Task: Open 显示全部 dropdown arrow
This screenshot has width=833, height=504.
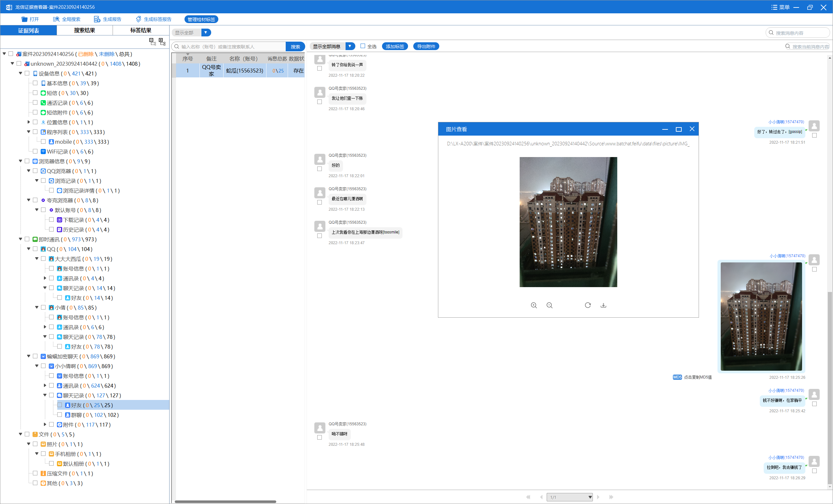Action: [206, 33]
